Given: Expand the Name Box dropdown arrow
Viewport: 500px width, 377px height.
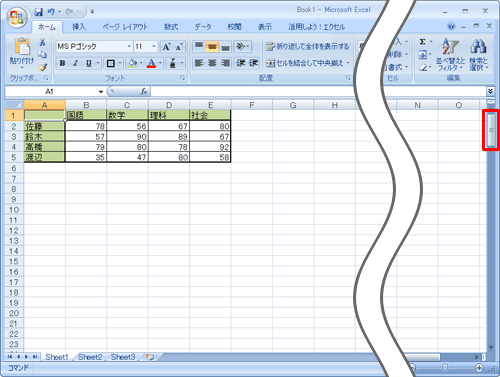Looking at the screenshot, I should 101,91.
